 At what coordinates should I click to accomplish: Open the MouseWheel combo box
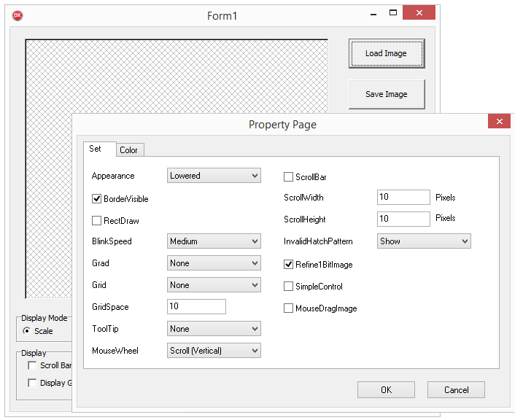point(214,351)
